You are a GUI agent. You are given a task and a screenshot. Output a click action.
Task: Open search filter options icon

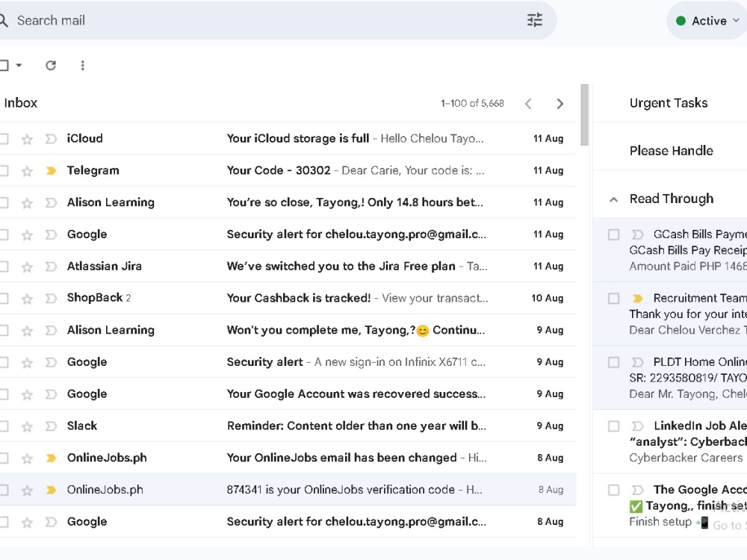click(535, 20)
